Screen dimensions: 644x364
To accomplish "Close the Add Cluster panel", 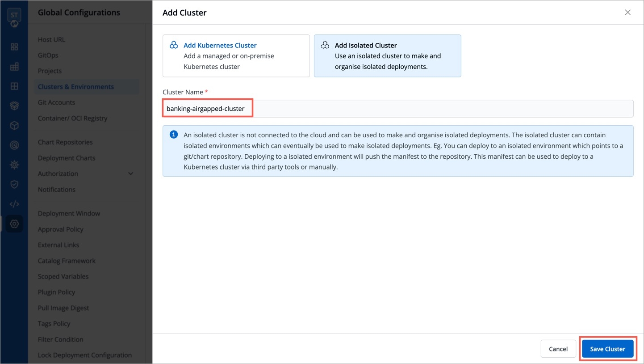I will pos(627,13).
